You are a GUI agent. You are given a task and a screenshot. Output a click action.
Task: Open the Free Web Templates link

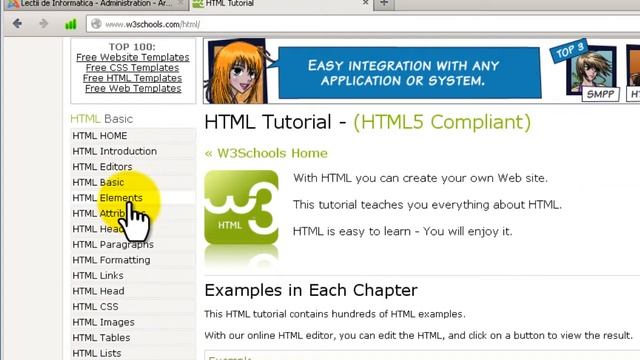(133, 88)
